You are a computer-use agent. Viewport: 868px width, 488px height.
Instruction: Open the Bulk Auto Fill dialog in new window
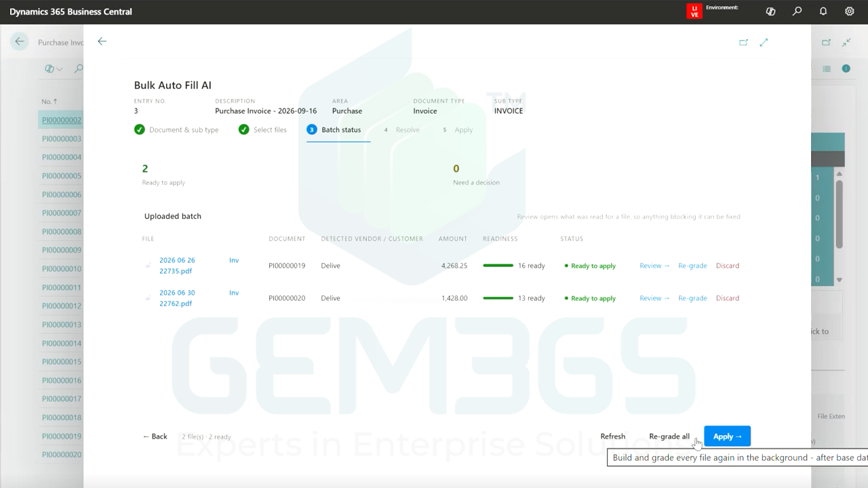tap(743, 42)
